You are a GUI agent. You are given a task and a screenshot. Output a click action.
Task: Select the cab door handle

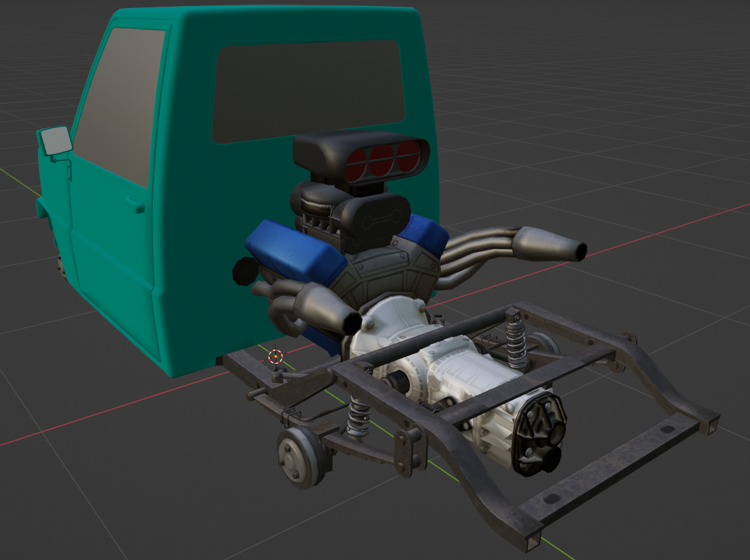(135, 206)
